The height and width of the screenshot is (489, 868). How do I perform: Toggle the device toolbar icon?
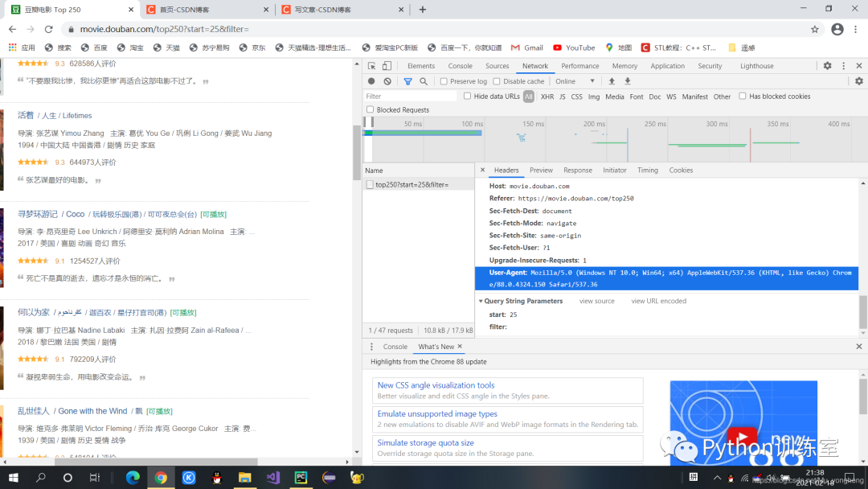coord(387,66)
